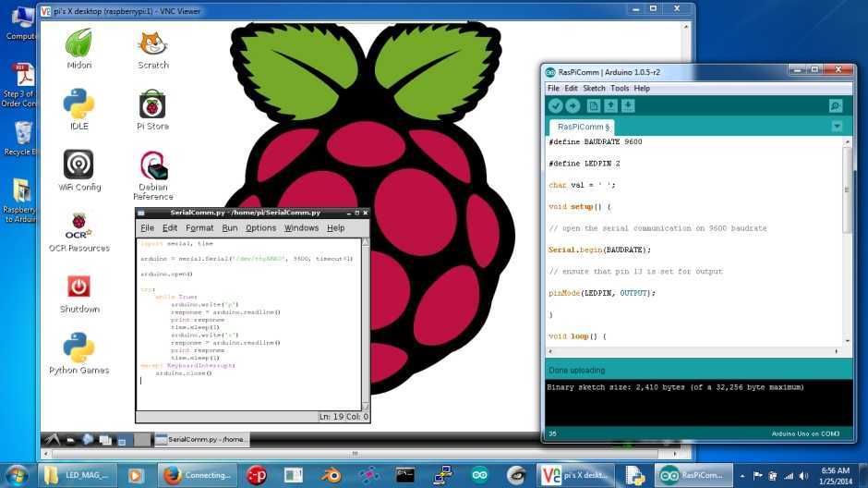Click the volume speaker tray icon
868x488 pixels.
803,476
